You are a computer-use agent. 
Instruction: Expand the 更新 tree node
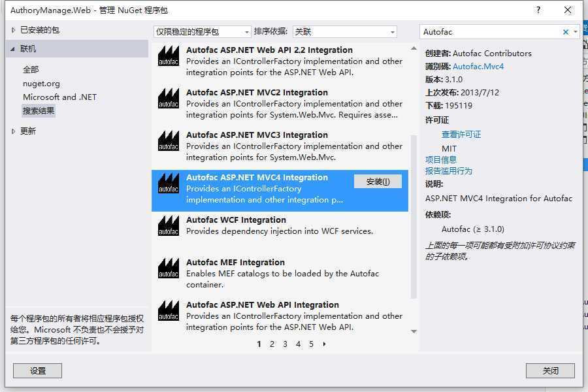click(x=13, y=131)
